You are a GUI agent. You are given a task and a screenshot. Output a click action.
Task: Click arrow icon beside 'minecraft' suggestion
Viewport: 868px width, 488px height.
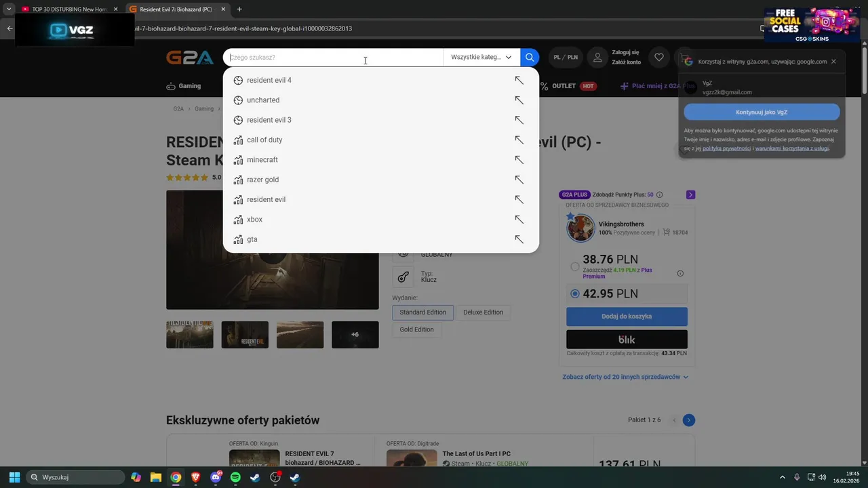coord(519,160)
